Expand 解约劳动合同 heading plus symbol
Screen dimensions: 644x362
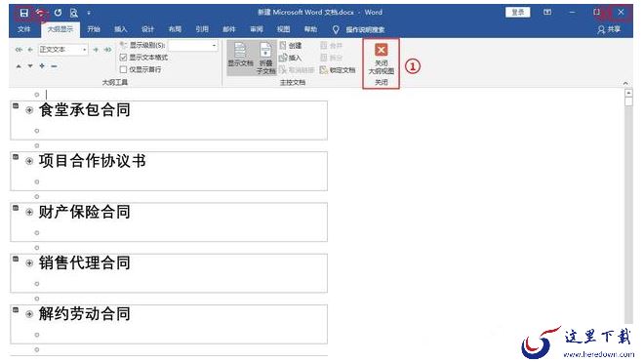point(29,314)
